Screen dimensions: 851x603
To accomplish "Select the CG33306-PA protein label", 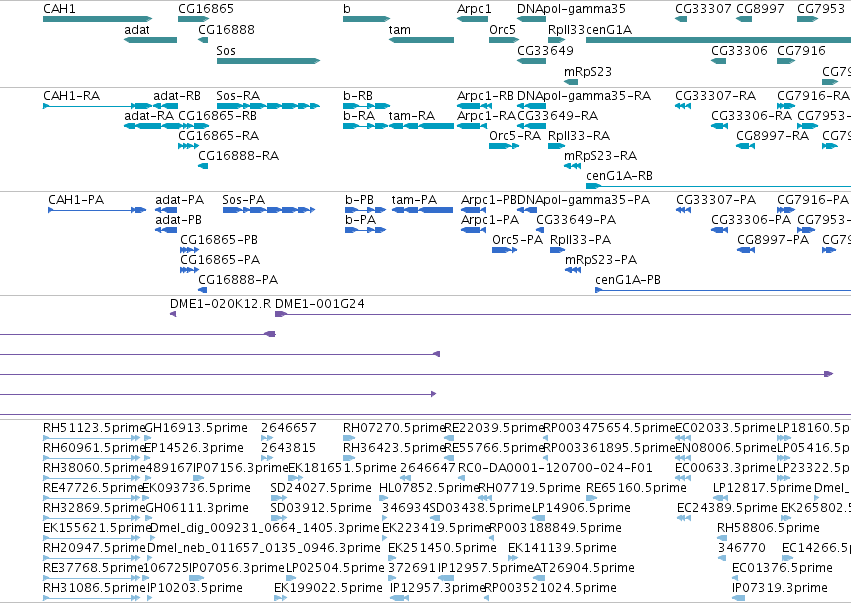I will pyautogui.click(x=751, y=220).
